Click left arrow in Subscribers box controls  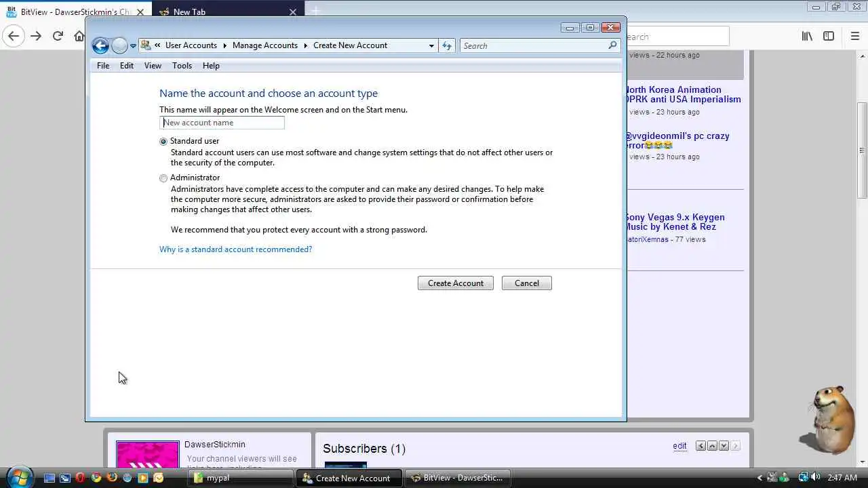[x=701, y=446]
